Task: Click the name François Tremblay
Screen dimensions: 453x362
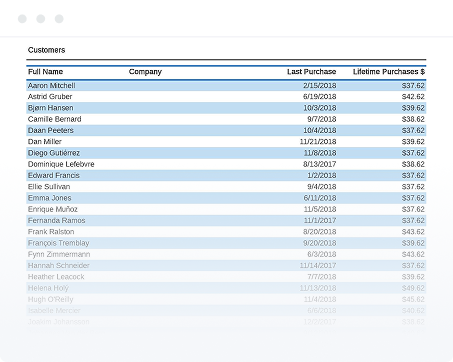Action: pyautogui.click(x=59, y=243)
